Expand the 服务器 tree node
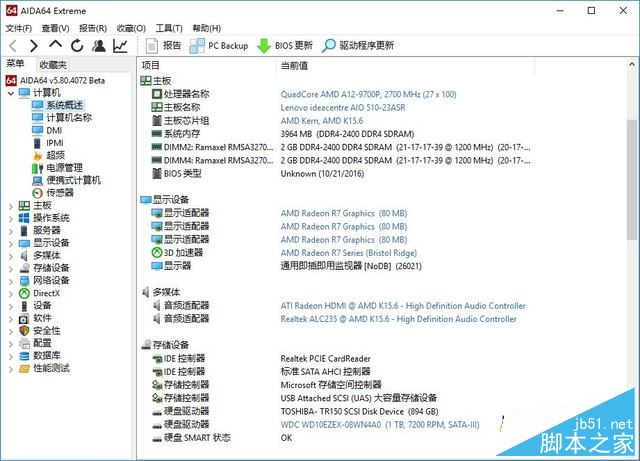640x461 pixels. 11,231
